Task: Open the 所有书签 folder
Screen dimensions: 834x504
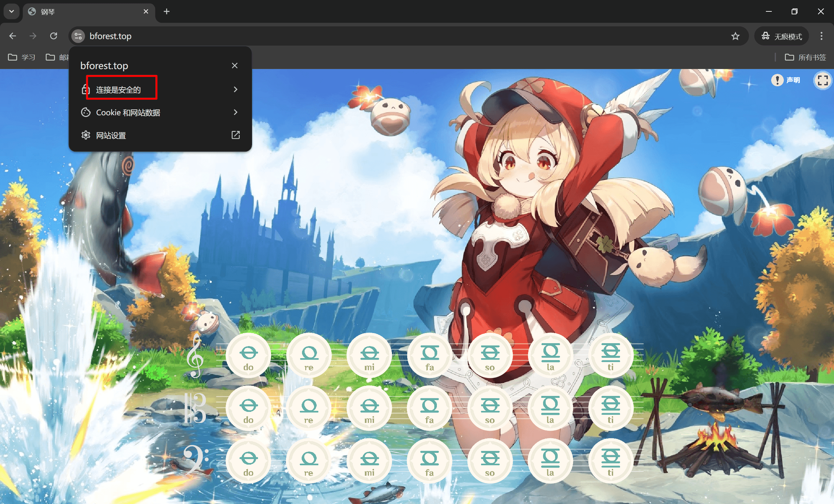Action: tap(805, 57)
